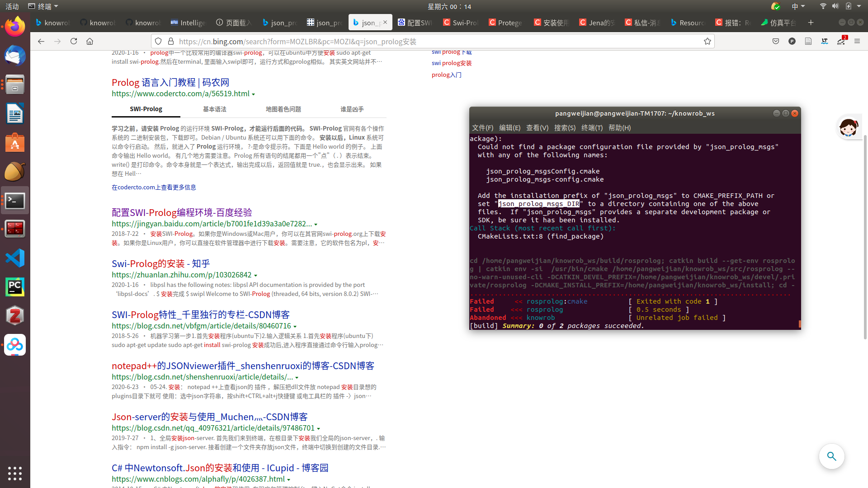Viewport: 868px width, 488px height.
Task: Open the tracking protection shield panel
Action: tap(158, 41)
